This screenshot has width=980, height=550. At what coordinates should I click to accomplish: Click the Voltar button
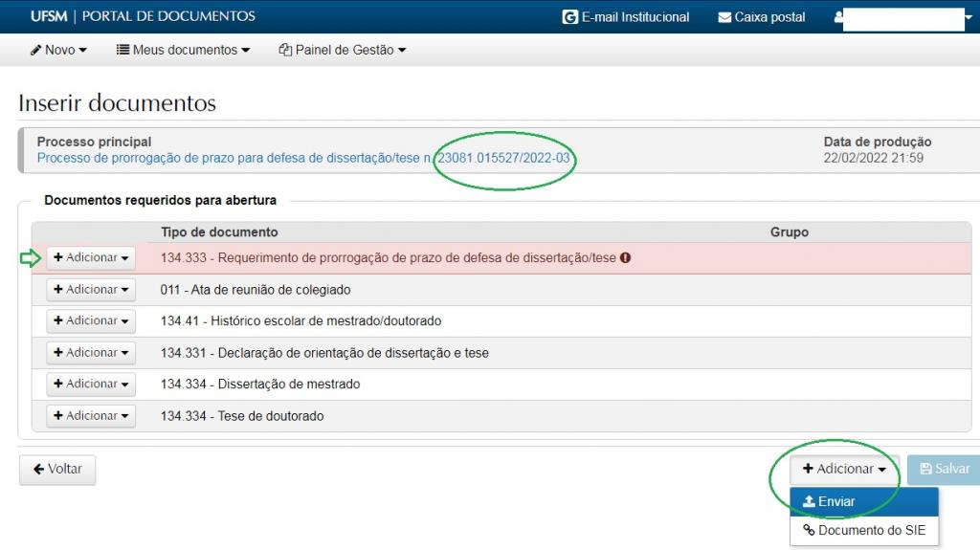tap(57, 469)
